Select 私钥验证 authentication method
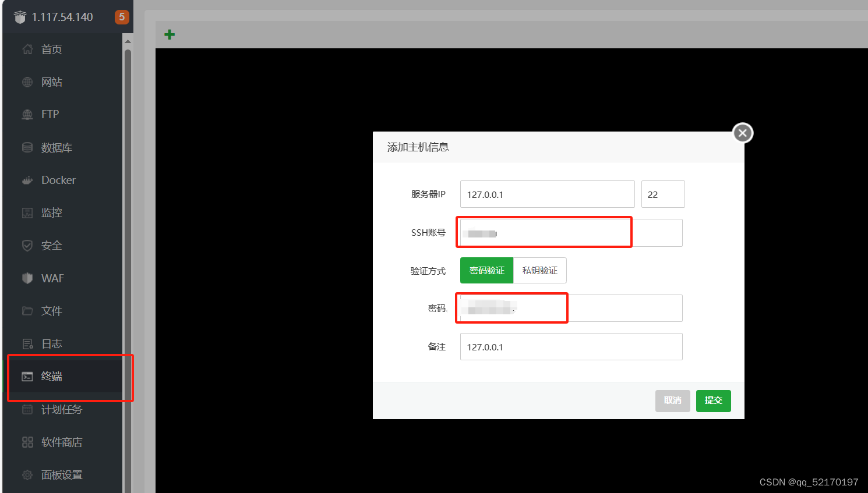The image size is (868, 493). tap(540, 271)
